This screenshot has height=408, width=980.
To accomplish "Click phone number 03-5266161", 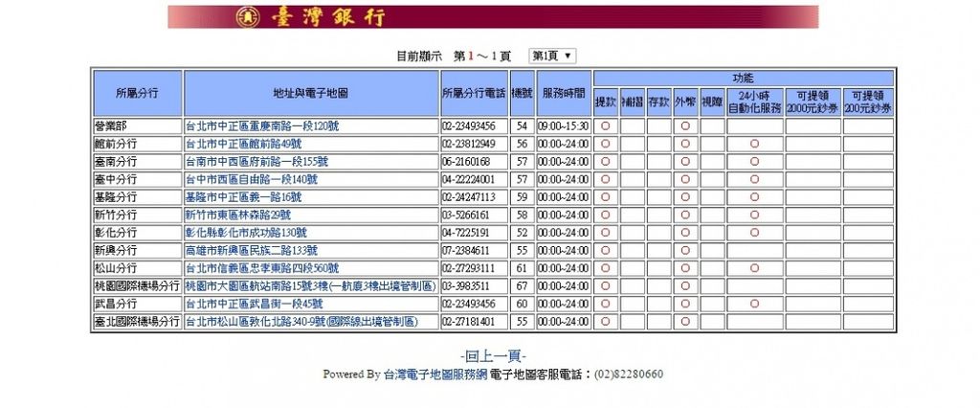I will (466, 215).
